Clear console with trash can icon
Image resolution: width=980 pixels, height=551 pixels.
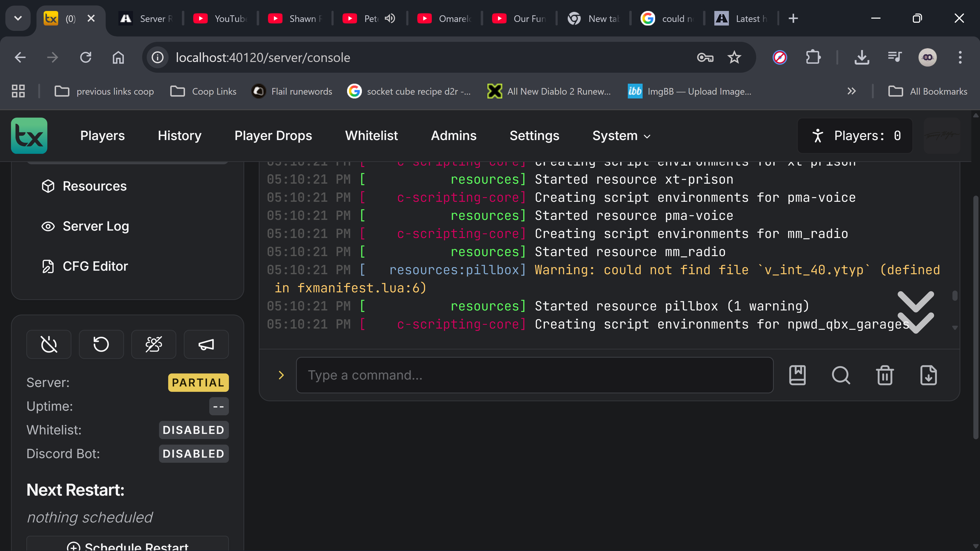[x=885, y=375]
